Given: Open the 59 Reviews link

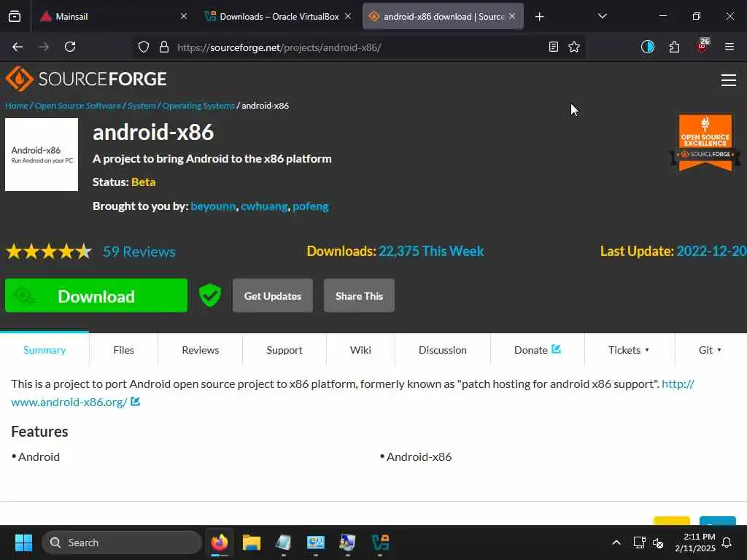Looking at the screenshot, I should pyautogui.click(x=139, y=252).
